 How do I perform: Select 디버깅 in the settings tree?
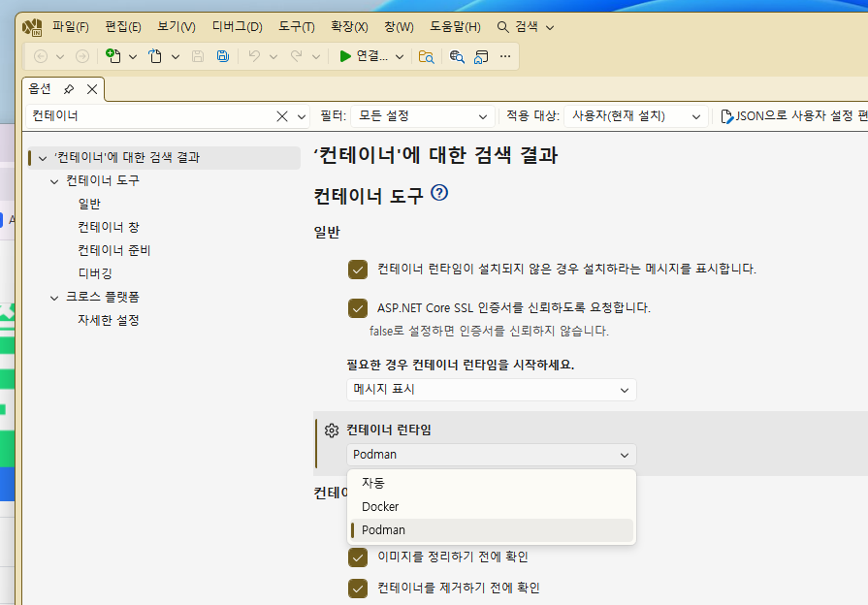click(95, 274)
